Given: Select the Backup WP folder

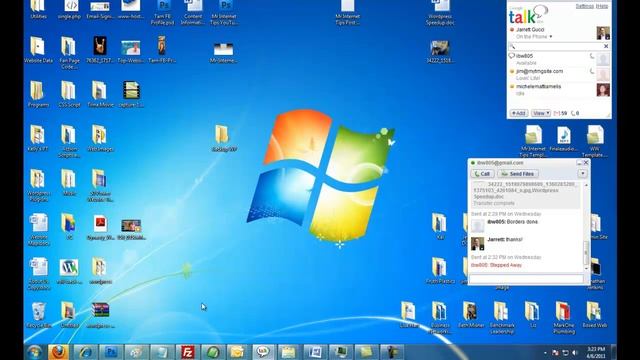Looking at the screenshot, I should 224,138.
